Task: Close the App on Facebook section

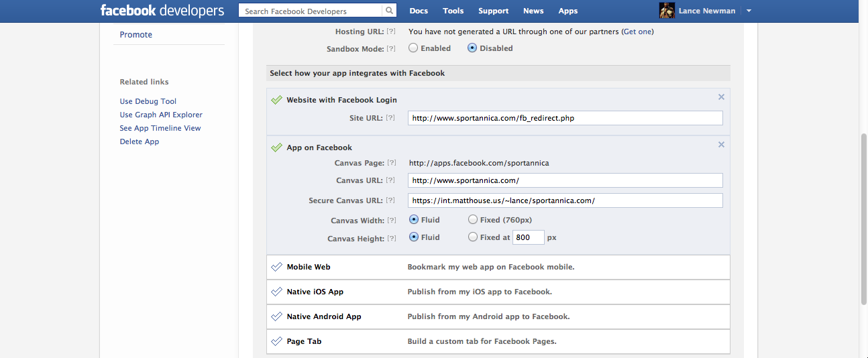Action: (721, 145)
